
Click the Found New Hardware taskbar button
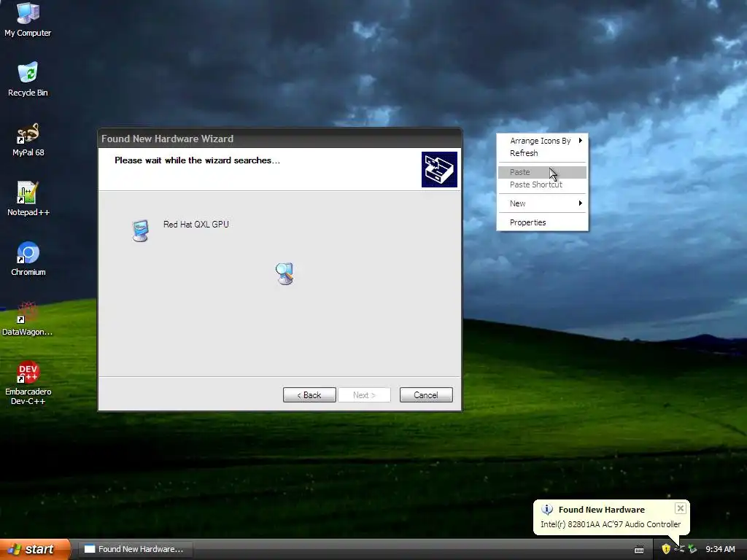tap(135, 549)
